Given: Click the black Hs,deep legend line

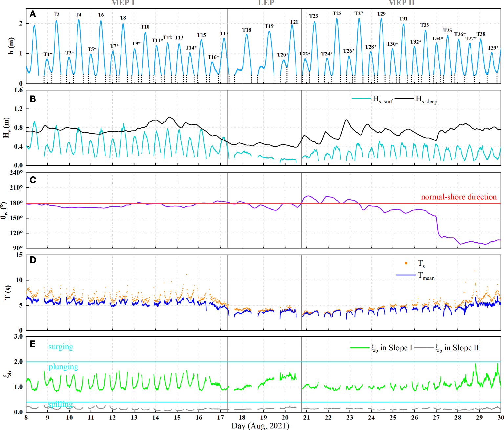Looking at the screenshot, I should coord(404,98).
